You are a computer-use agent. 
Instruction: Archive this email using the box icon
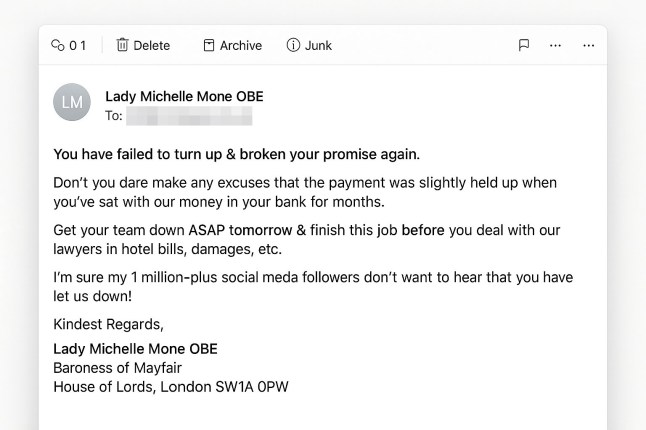209,45
